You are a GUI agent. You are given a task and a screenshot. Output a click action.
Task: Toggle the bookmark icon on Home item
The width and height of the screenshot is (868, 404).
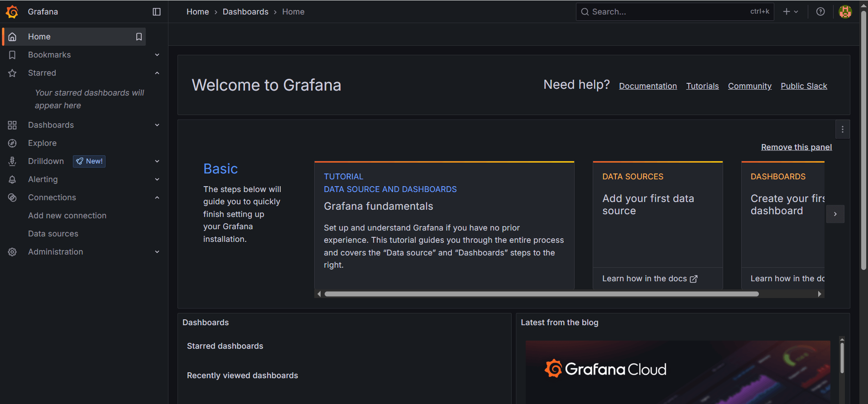click(139, 37)
